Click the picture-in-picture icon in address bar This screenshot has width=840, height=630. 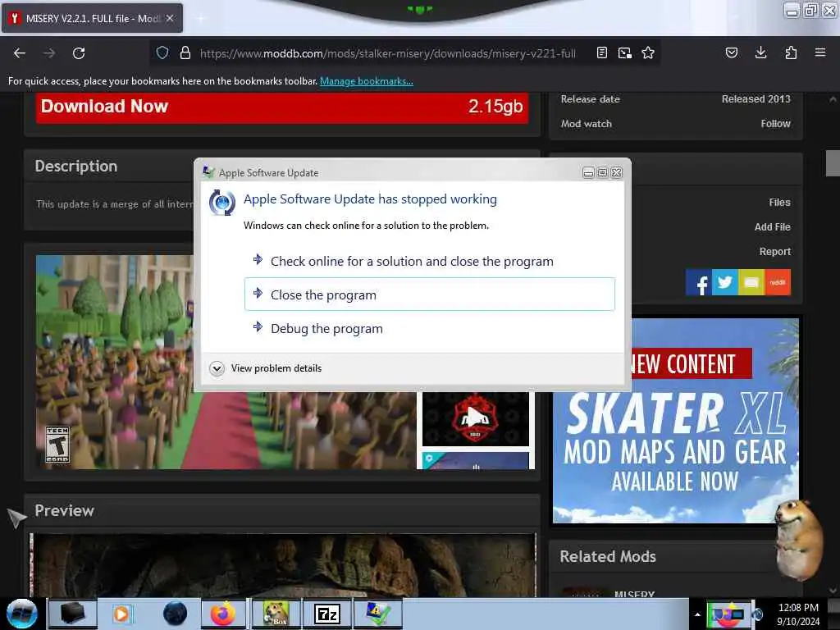[x=624, y=52]
